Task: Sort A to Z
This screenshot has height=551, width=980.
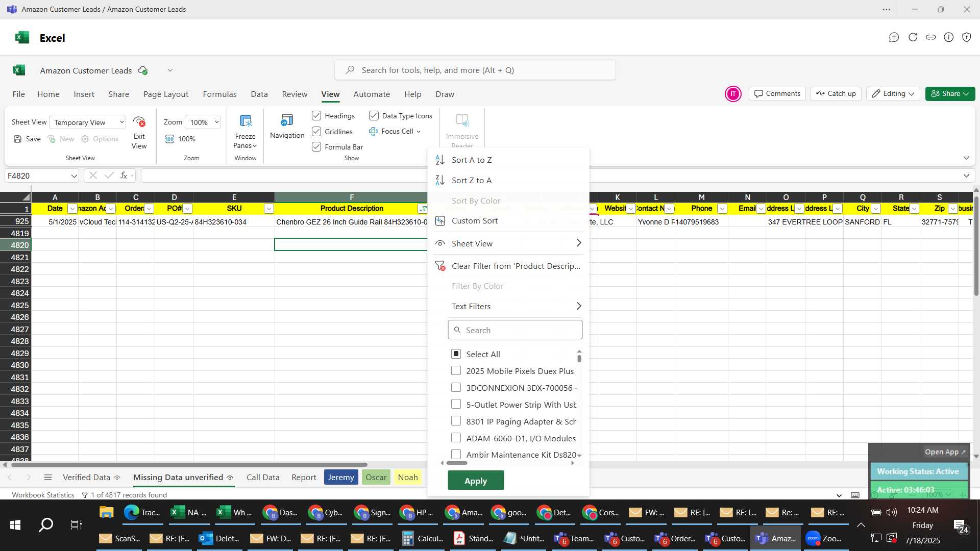Action: 472,160
